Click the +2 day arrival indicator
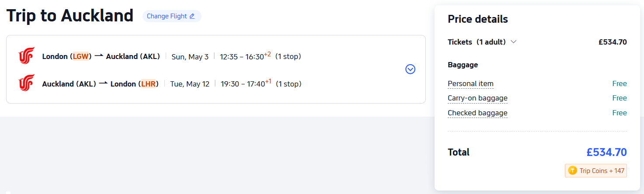644x194 pixels. coord(268,54)
